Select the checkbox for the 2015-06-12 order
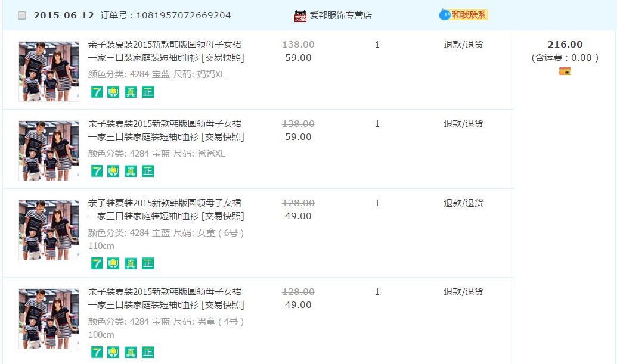The width and height of the screenshot is (617, 364). tap(22, 15)
